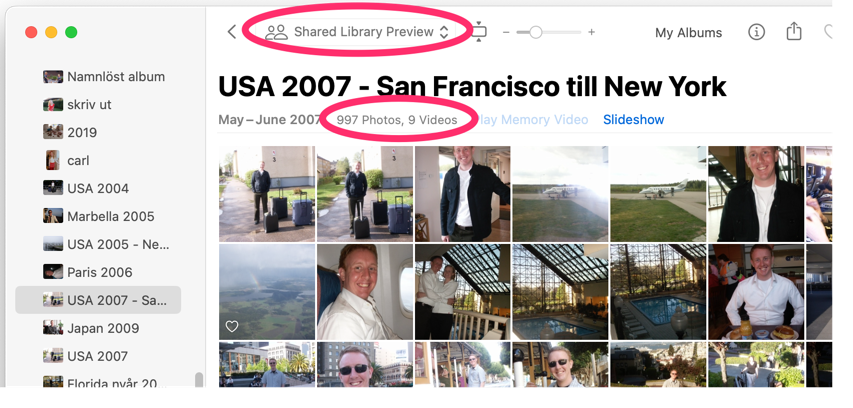Click Play Memory Video link
Viewport: 853px width, 408px height.
tap(531, 120)
